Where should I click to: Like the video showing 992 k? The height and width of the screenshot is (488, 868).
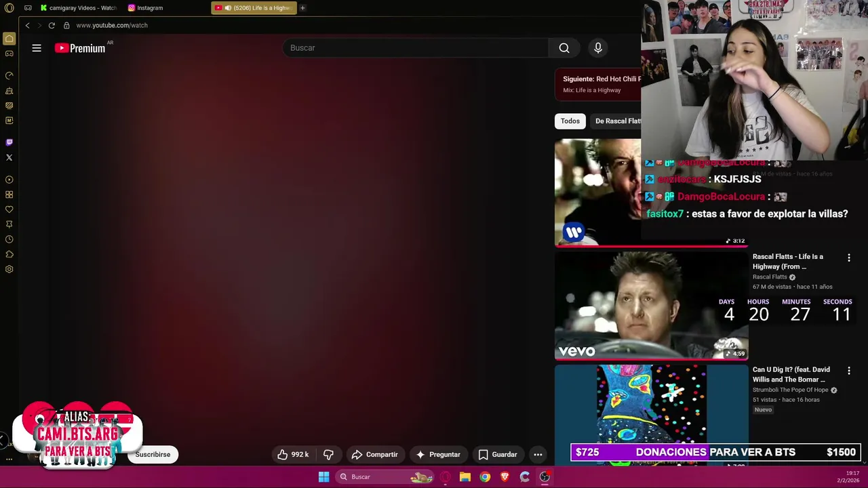pyautogui.click(x=294, y=455)
